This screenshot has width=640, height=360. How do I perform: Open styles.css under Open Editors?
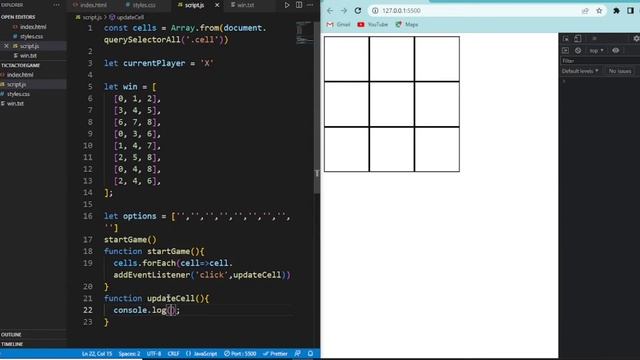point(31,37)
